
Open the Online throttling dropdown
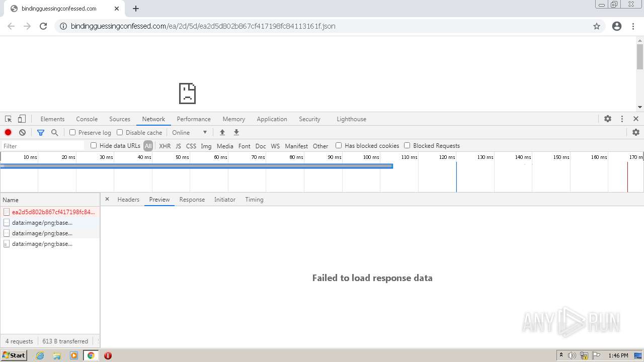click(189, 132)
